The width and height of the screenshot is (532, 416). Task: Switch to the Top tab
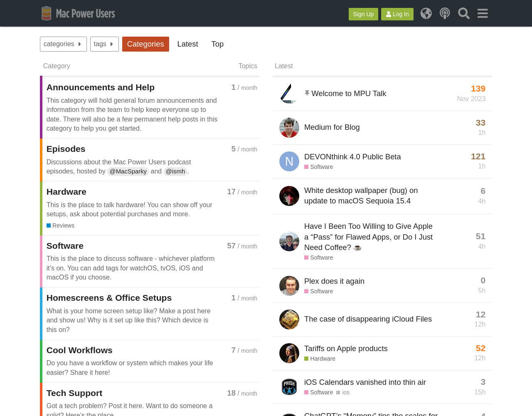point(217,44)
